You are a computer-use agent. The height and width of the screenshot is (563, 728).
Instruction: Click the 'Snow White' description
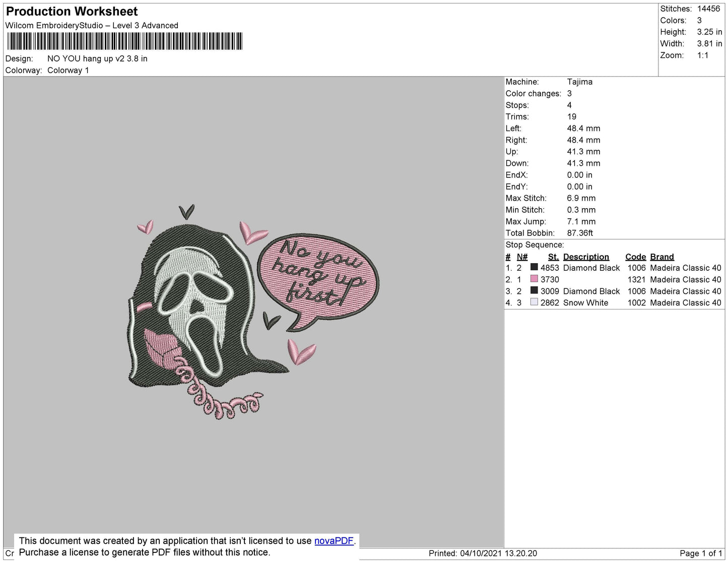[x=585, y=303]
